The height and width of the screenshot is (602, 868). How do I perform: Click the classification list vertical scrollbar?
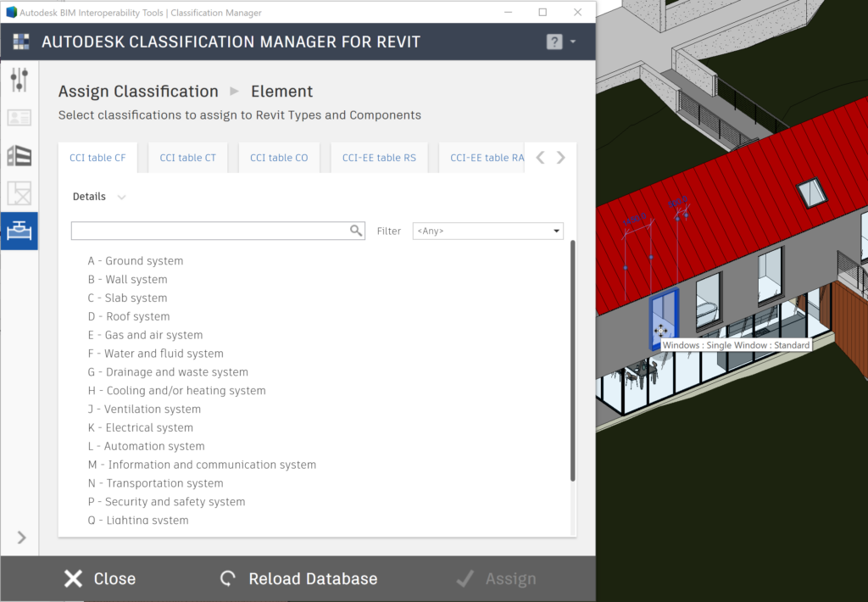tap(572, 360)
